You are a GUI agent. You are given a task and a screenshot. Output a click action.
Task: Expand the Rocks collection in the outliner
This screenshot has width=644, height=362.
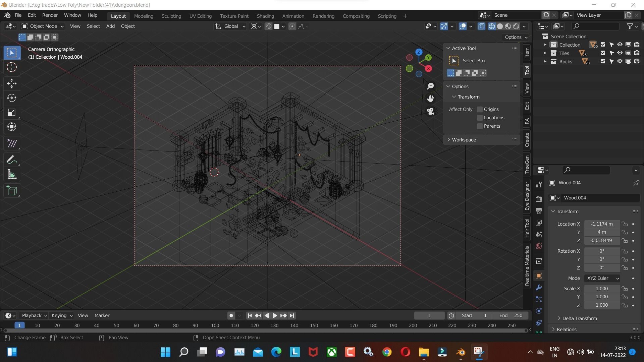tap(545, 61)
